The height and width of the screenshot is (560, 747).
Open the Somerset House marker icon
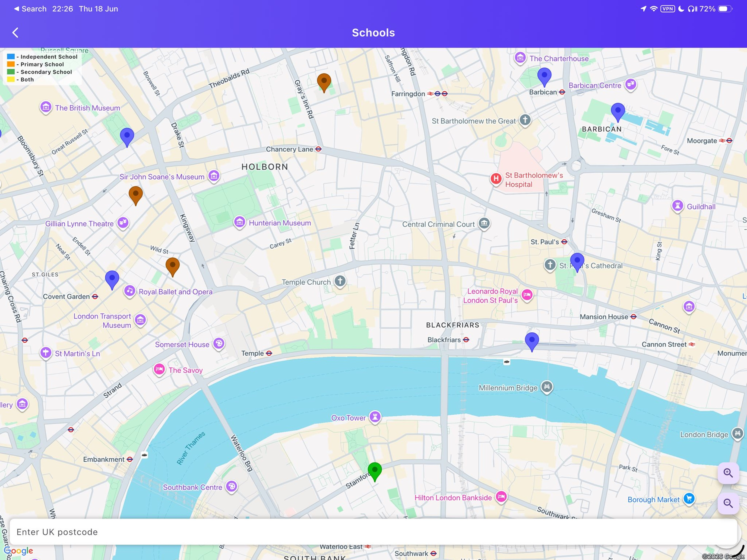tap(219, 344)
